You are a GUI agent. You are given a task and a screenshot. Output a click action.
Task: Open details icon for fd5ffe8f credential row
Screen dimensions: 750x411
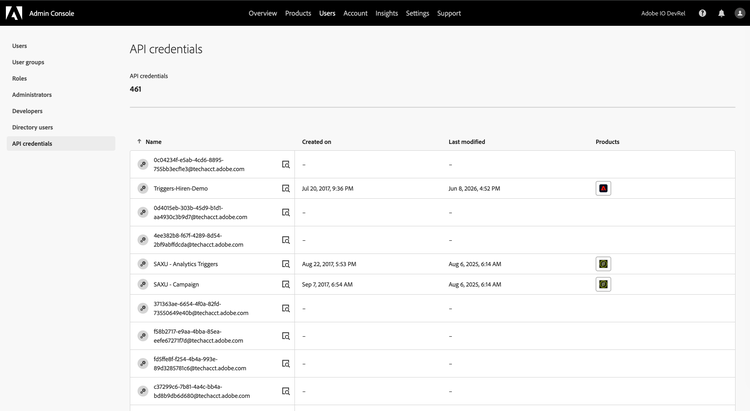coord(286,364)
